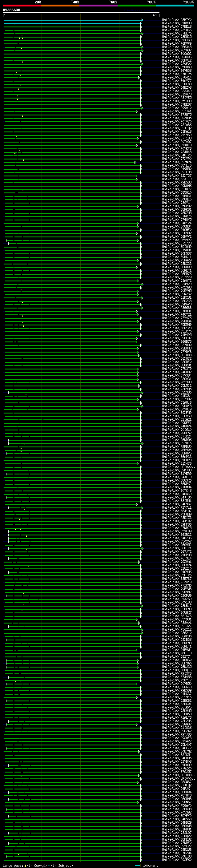The width and height of the screenshot is (197, 868).
Task: Open hit UniRef100_A8HTY0
Action: pos(177,20)
